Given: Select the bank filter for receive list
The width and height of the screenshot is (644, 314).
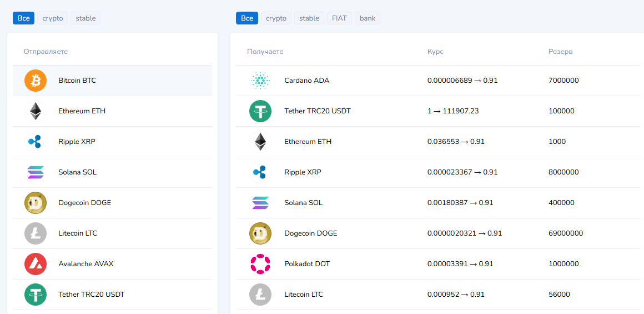Looking at the screenshot, I should pos(367,18).
